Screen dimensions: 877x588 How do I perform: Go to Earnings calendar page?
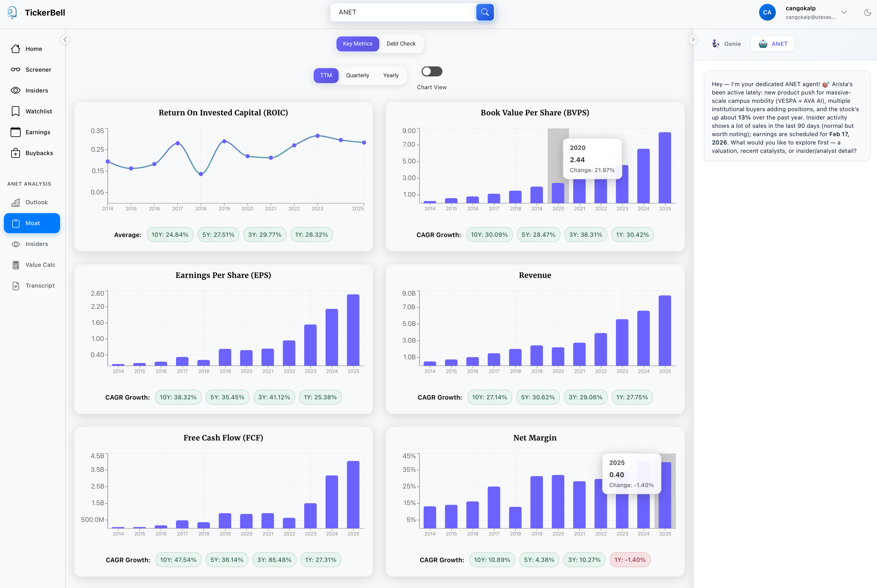[38, 132]
